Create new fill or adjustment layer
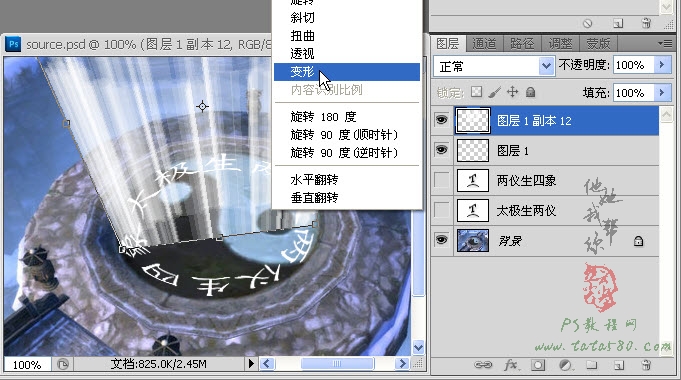681x380 pixels. click(x=565, y=365)
